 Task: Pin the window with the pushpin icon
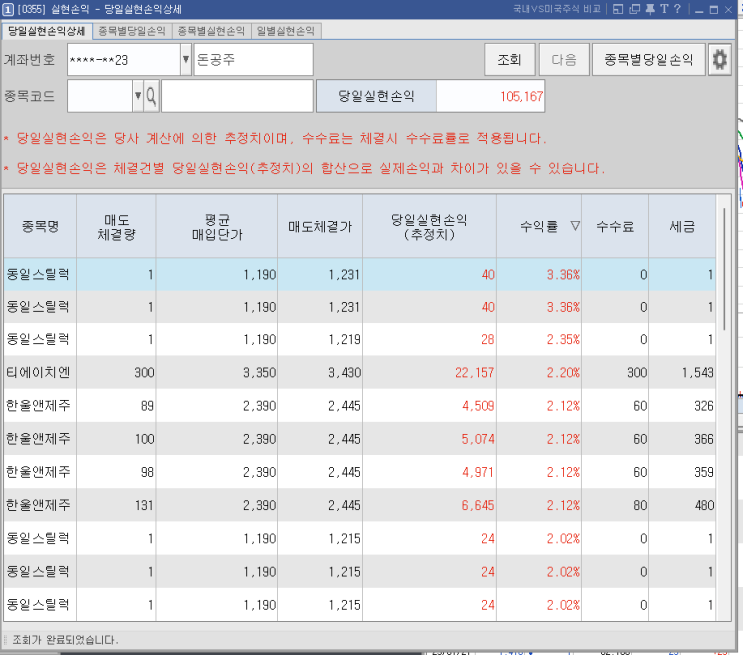click(650, 9)
